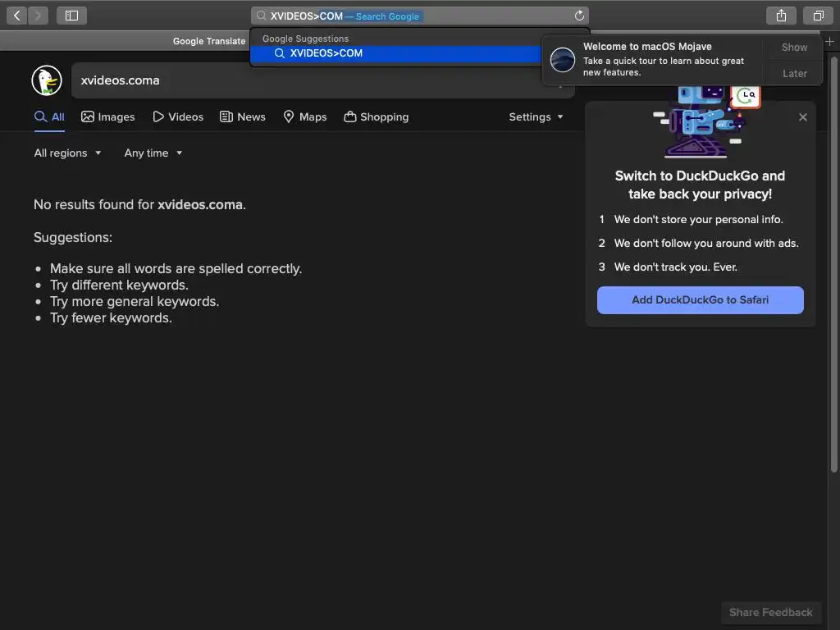Reload the page with the refresh icon
Image resolution: width=840 pixels, height=630 pixels.
point(579,16)
